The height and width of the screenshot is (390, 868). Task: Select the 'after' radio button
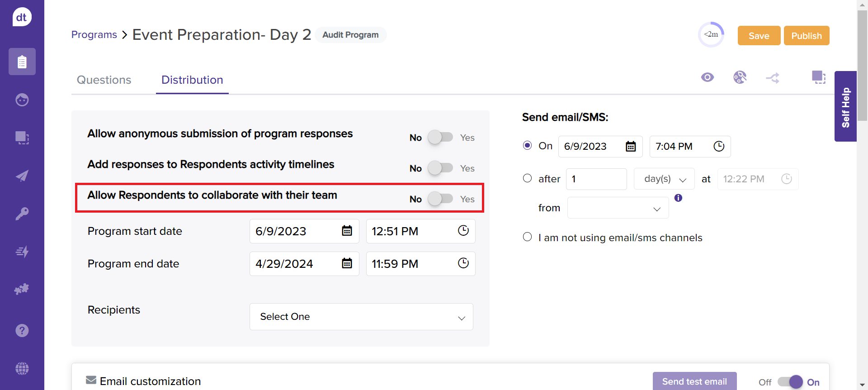527,178
